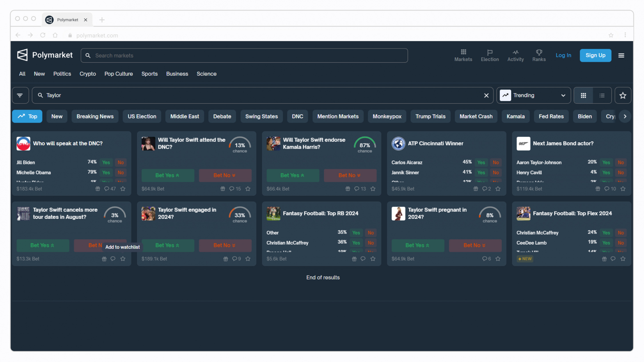This screenshot has width=644, height=362.
Task: Click gift icon on Fantasy Football Top Flex card
Action: (604, 259)
